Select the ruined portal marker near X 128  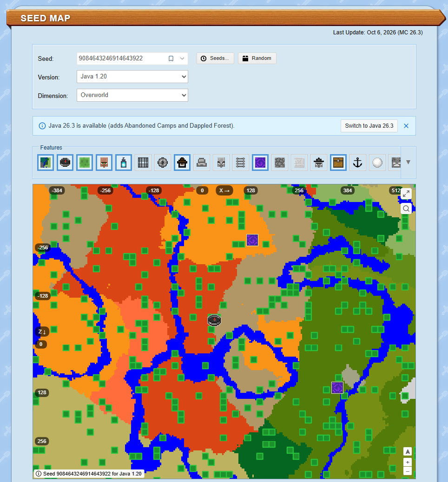[252, 240]
